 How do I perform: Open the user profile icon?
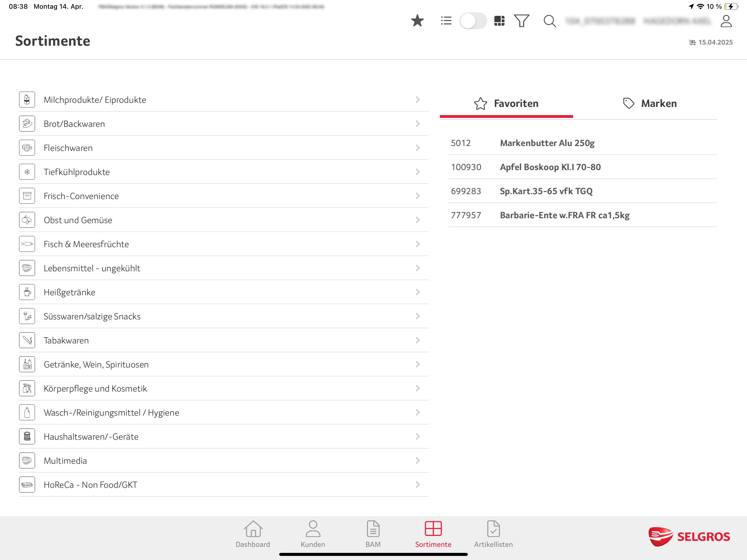tap(726, 21)
